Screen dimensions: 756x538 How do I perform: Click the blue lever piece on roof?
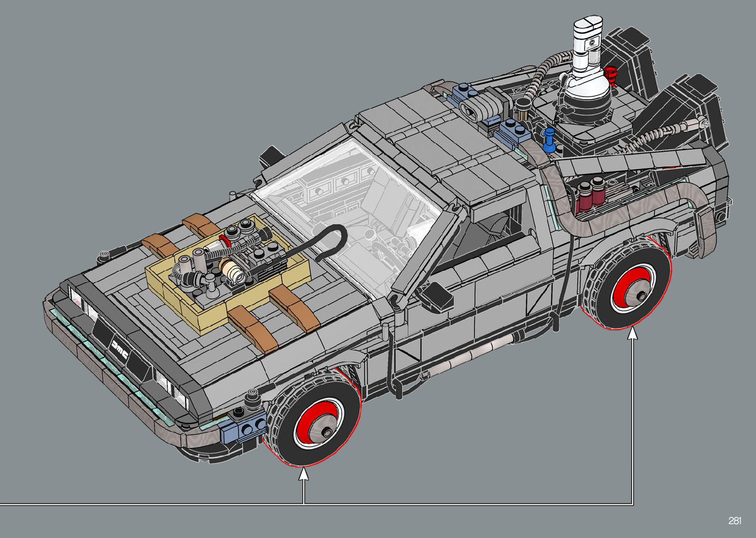[x=548, y=140]
